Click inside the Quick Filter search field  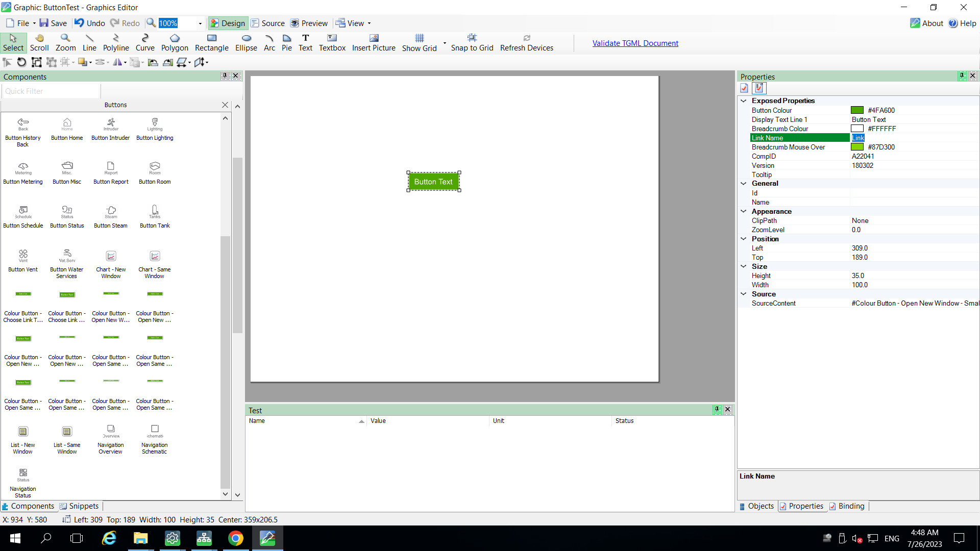coord(50,91)
